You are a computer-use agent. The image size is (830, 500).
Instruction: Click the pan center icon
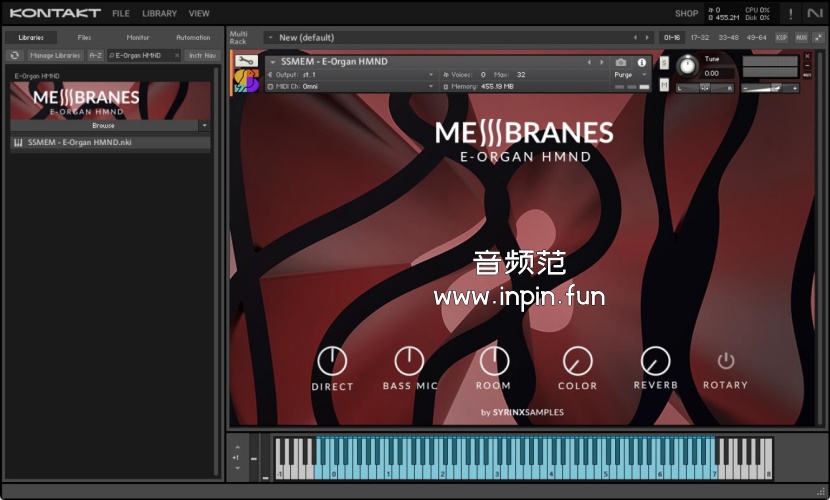(705, 88)
